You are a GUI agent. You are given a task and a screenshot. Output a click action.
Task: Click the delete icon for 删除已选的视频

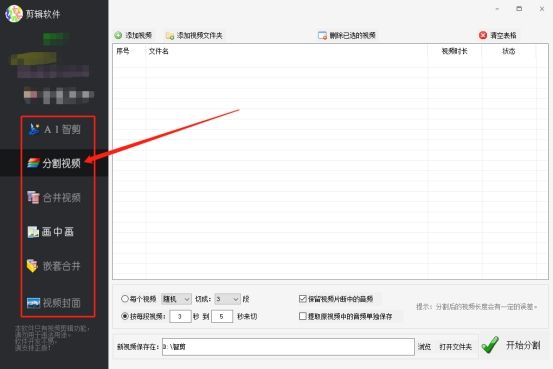322,35
